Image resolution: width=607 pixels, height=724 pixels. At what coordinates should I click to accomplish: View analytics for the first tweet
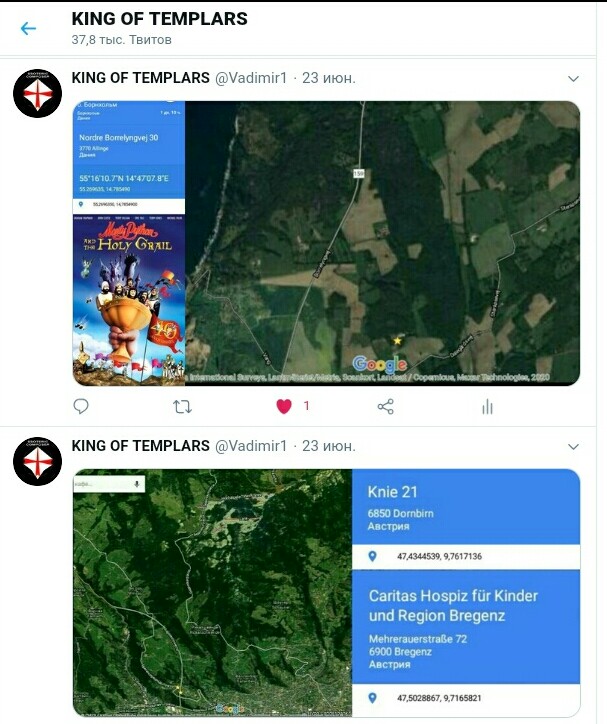[487, 407]
